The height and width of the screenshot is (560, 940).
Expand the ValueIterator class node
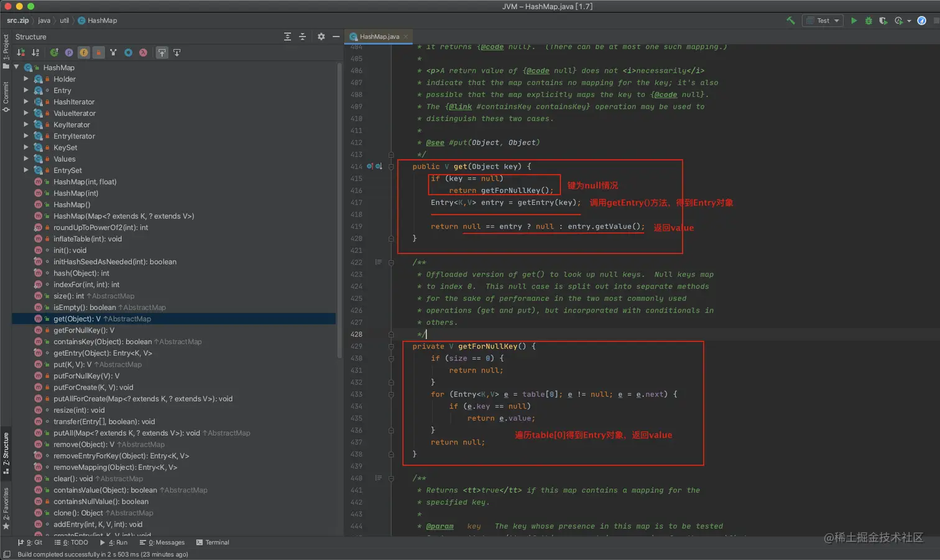coord(26,113)
